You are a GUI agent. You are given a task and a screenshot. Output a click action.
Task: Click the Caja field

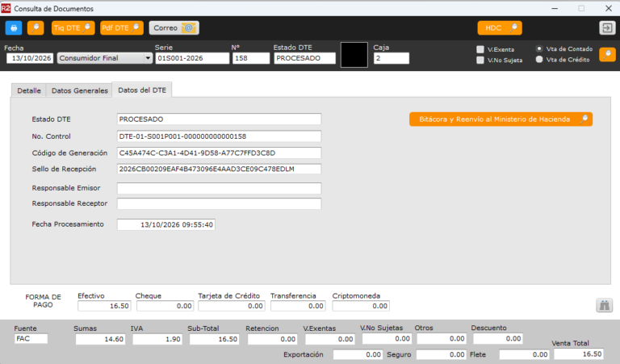[391, 58]
